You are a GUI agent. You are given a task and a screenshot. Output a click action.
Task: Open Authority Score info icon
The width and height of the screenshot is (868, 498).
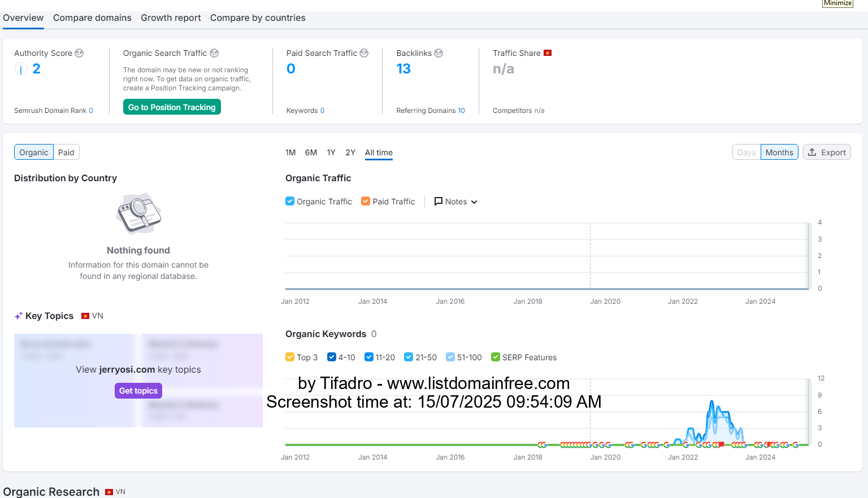[x=79, y=53]
